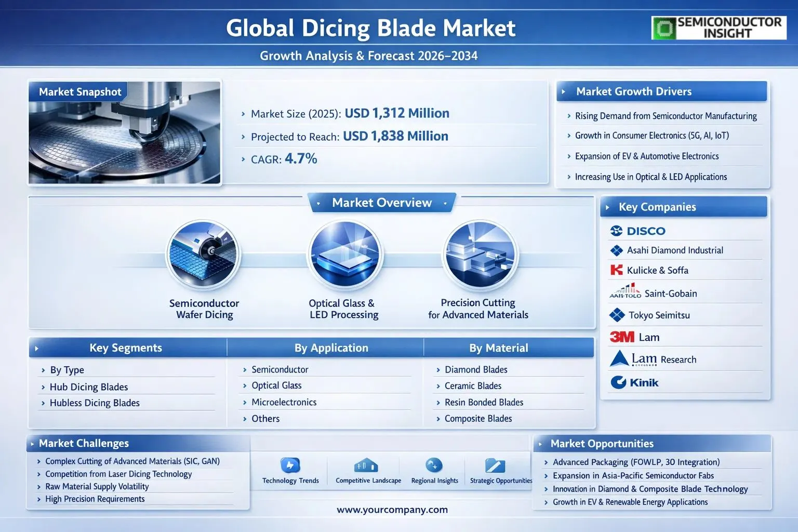Click the Regional Insights label
Screen dimensions: 798x532
tap(435, 481)
